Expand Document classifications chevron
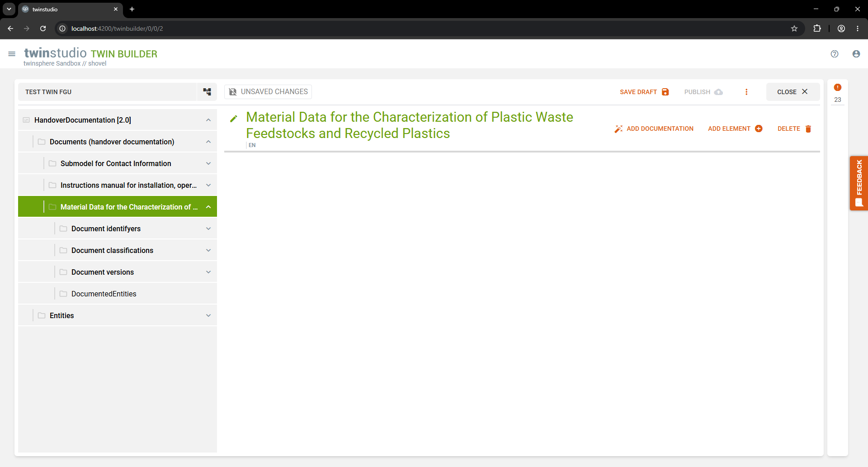868x467 pixels. pyautogui.click(x=208, y=250)
